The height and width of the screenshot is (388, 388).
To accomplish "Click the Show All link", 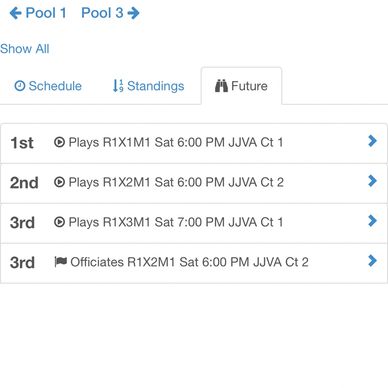I will (25, 49).
